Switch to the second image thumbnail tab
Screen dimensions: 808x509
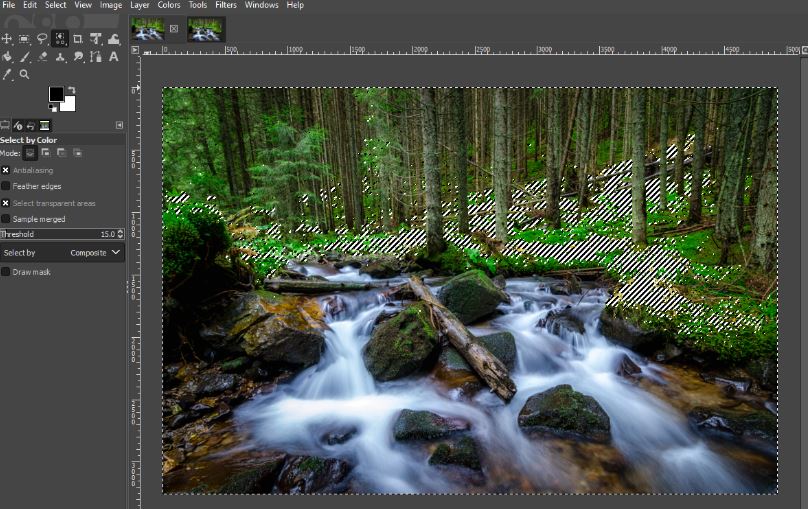point(205,29)
